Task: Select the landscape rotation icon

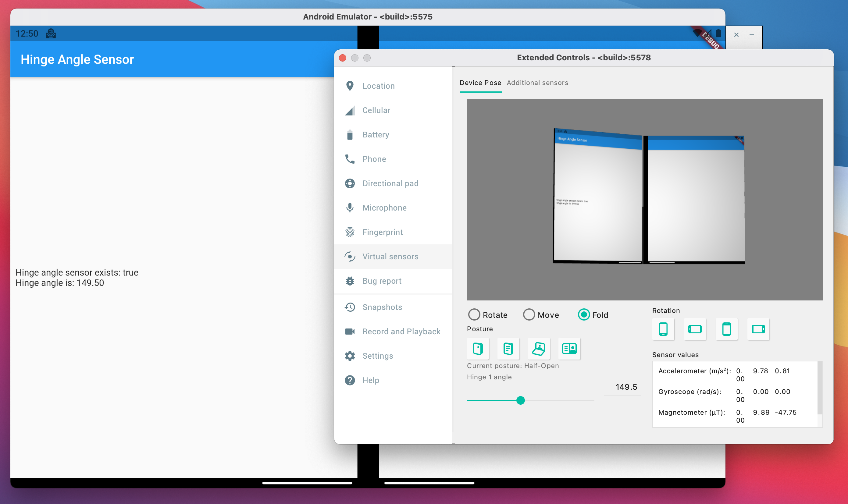Action: click(x=694, y=329)
